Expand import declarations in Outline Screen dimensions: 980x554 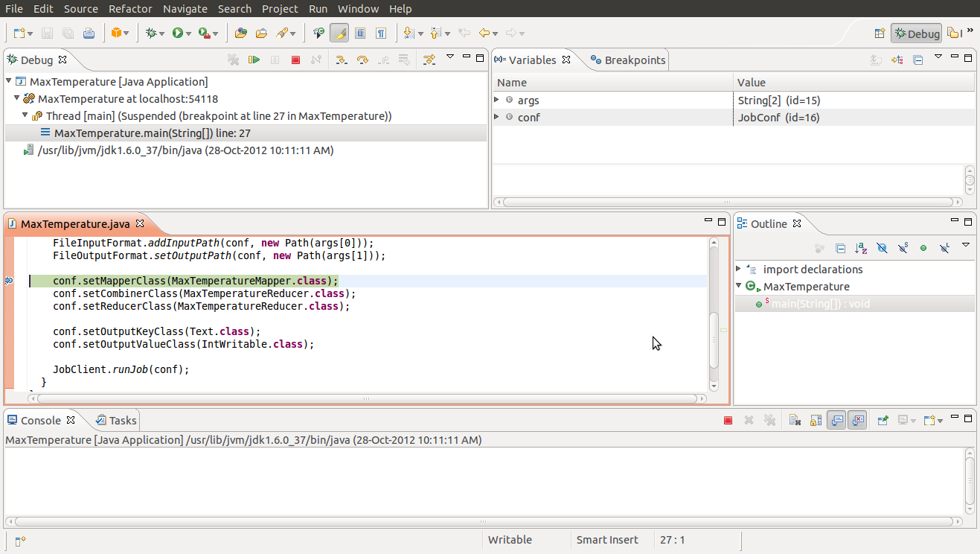(738, 269)
